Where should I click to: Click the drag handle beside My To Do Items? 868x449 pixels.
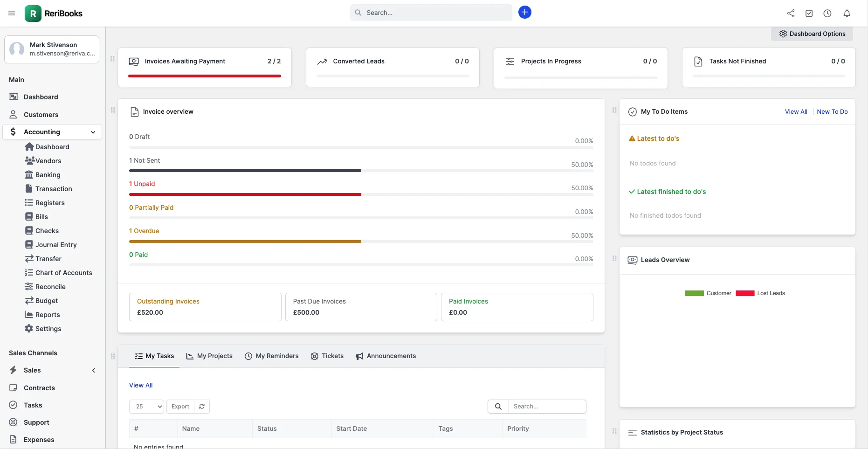(x=614, y=111)
